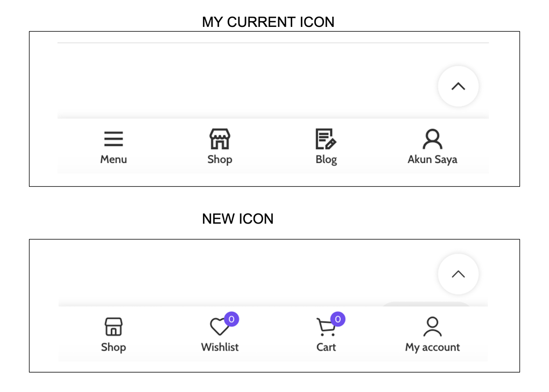
Task: Click the Shop label next to Wishlist
Action: [114, 347]
